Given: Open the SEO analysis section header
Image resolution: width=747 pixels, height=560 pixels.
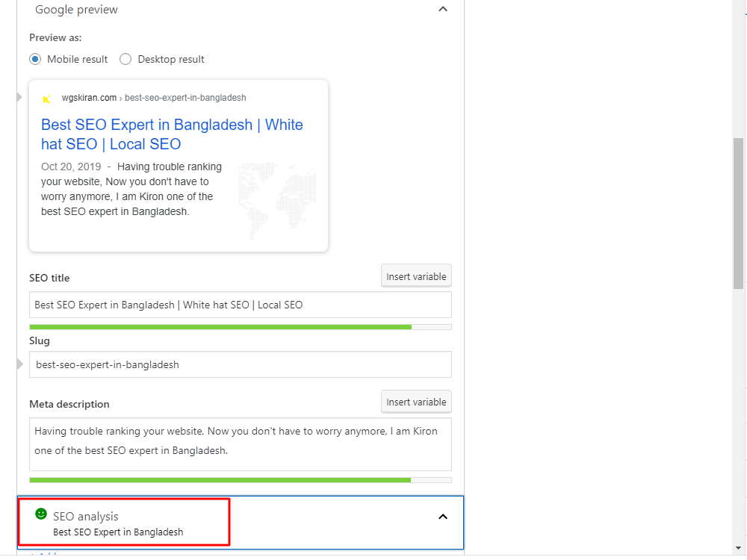Looking at the screenshot, I should coord(240,523).
